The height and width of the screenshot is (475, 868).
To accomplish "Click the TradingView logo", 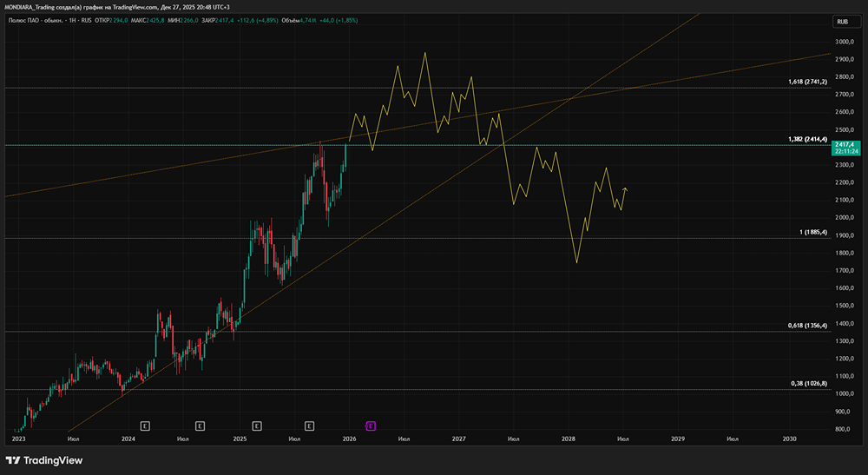I will coord(43,460).
